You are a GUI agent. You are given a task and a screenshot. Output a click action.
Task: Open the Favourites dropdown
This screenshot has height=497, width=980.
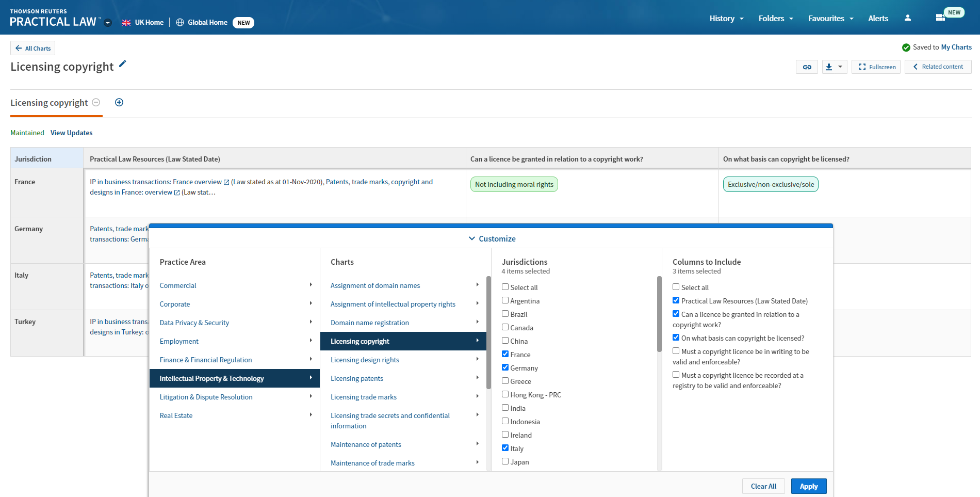click(x=831, y=19)
